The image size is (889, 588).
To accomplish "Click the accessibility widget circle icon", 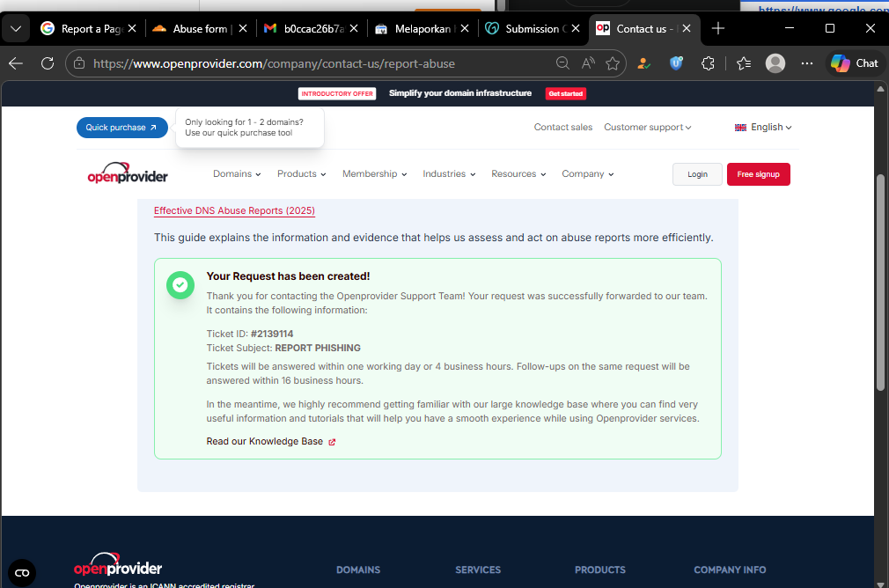I will point(22,573).
